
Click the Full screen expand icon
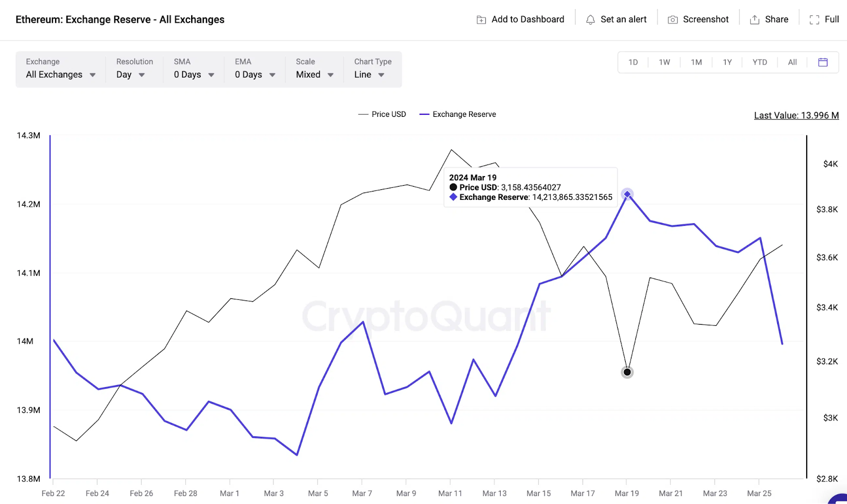point(815,20)
